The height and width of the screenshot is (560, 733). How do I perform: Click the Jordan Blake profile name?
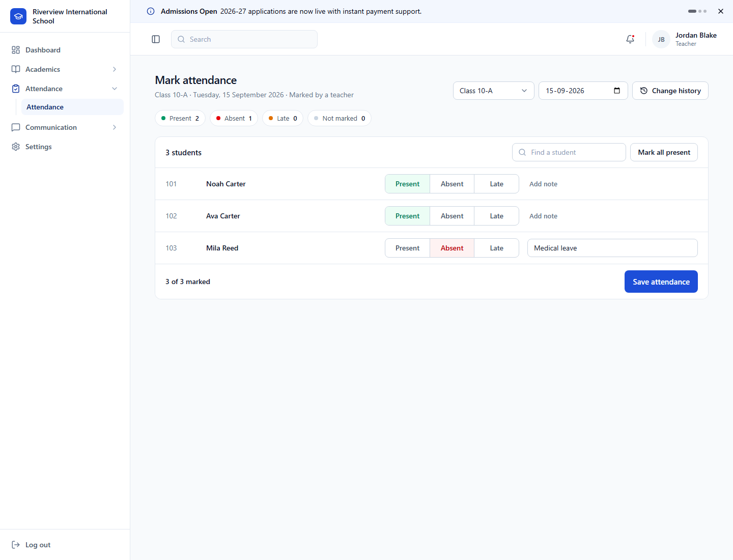[696, 35]
